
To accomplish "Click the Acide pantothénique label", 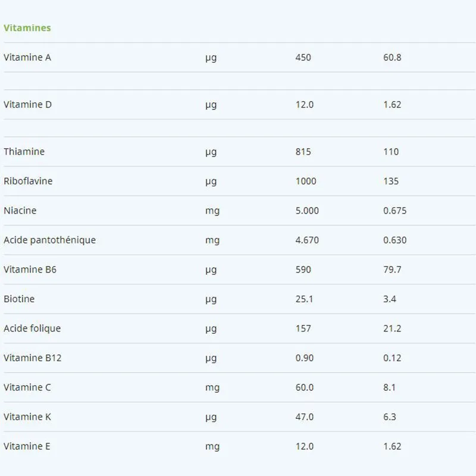I will (x=50, y=240).
